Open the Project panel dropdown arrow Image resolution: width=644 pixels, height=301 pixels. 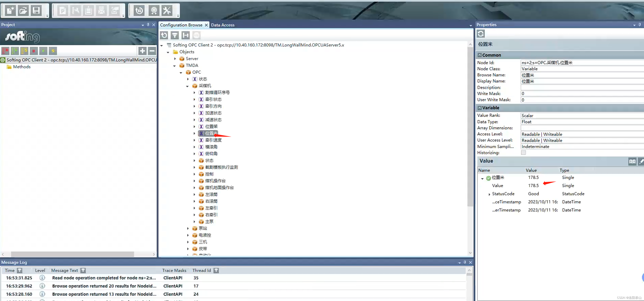(x=143, y=25)
